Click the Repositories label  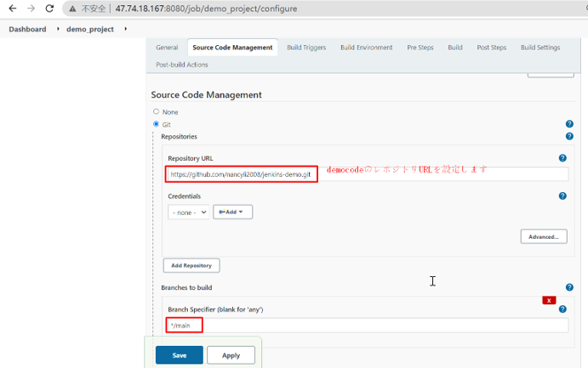(179, 137)
